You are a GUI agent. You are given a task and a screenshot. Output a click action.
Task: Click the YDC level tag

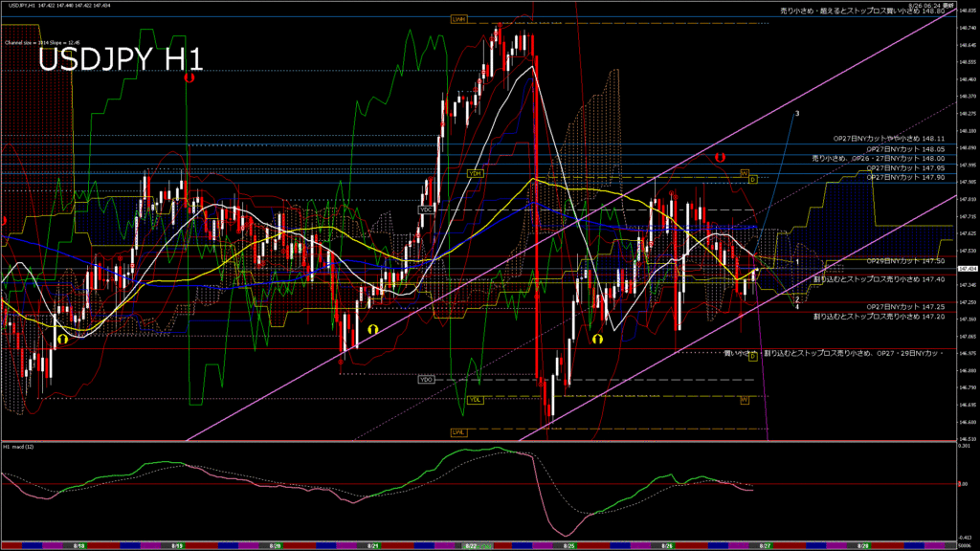click(x=426, y=209)
